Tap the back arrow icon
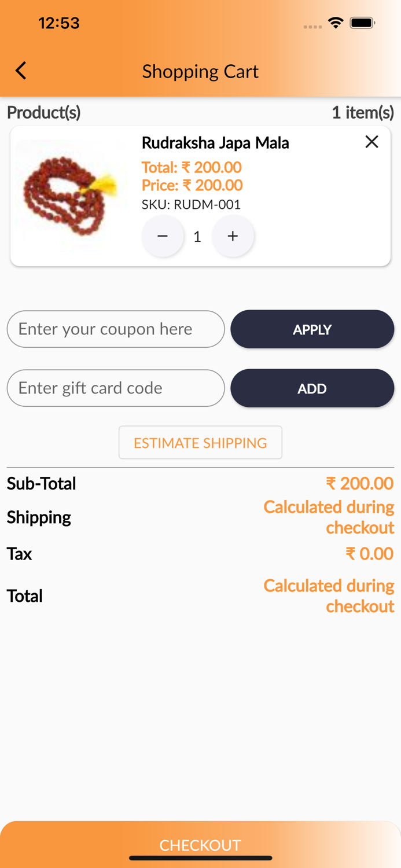 pos(21,71)
